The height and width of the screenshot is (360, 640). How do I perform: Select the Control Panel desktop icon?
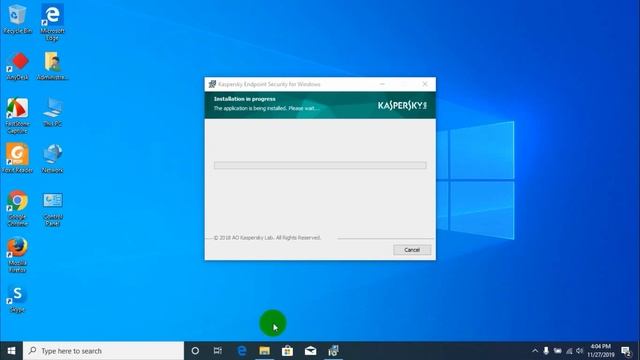(x=52, y=209)
